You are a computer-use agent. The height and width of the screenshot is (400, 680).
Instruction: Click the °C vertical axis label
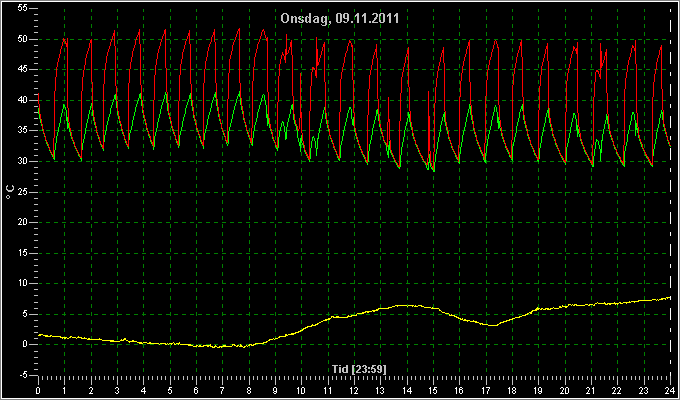point(10,192)
